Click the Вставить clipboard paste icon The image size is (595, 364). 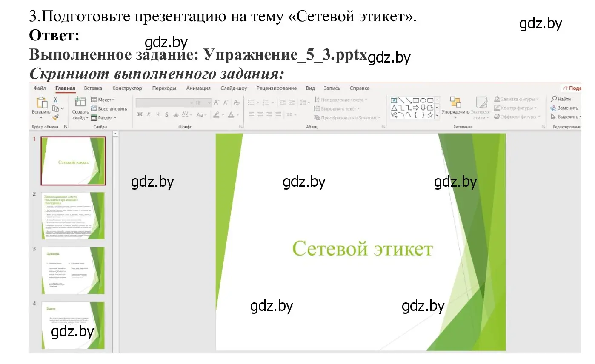point(41,103)
